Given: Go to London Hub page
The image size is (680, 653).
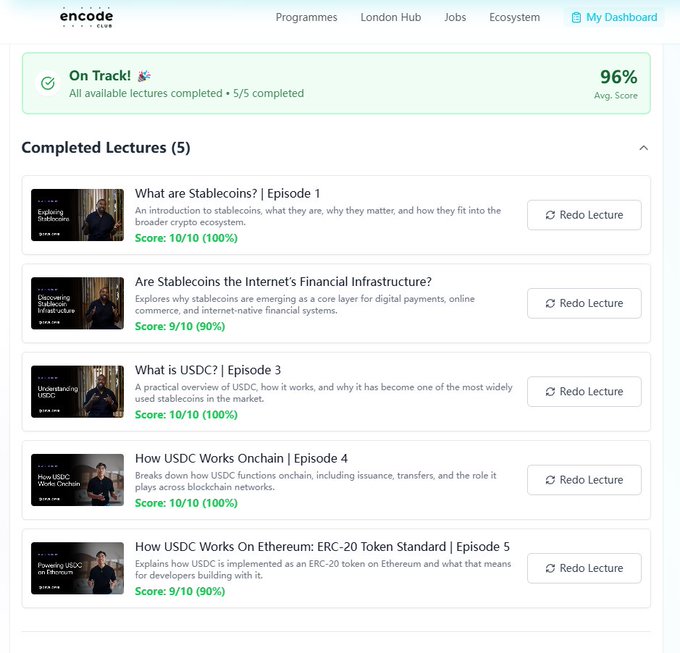Looking at the screenshot, I should [390, 17].
